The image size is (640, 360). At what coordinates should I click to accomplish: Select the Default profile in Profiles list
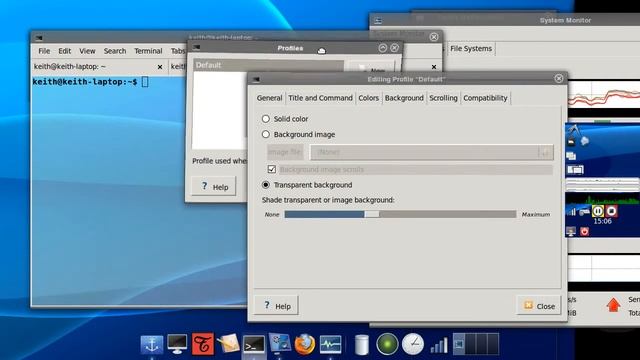point(268,65)
